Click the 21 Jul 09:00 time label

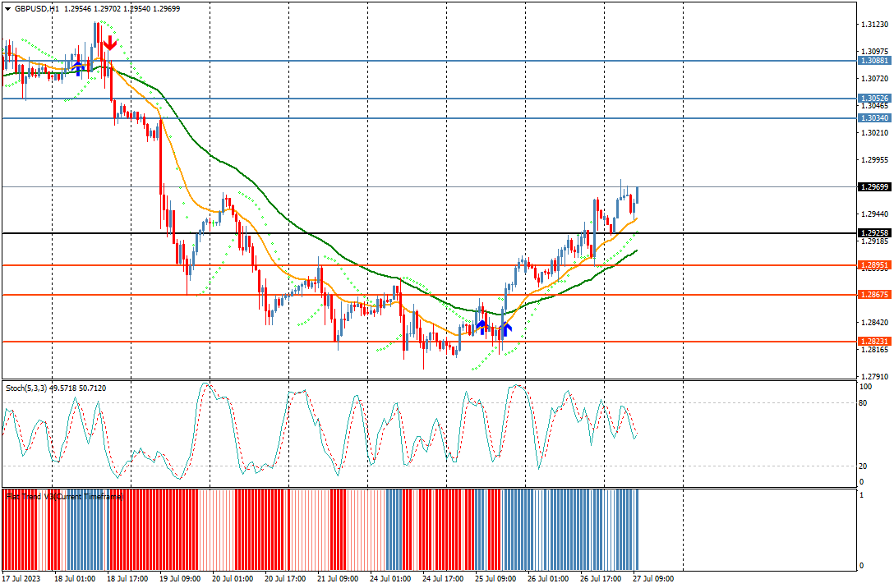[338, 579]
